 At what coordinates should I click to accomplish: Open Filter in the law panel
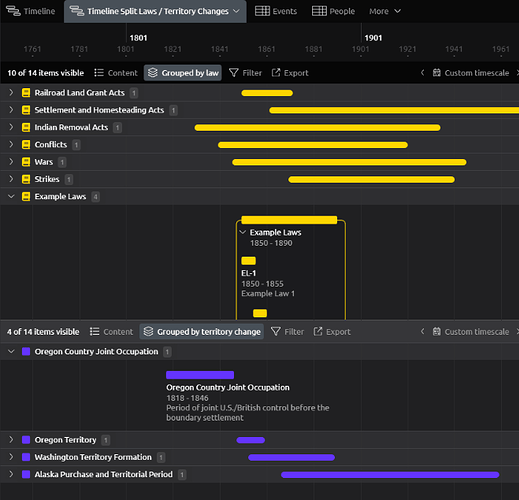point(245,73)
